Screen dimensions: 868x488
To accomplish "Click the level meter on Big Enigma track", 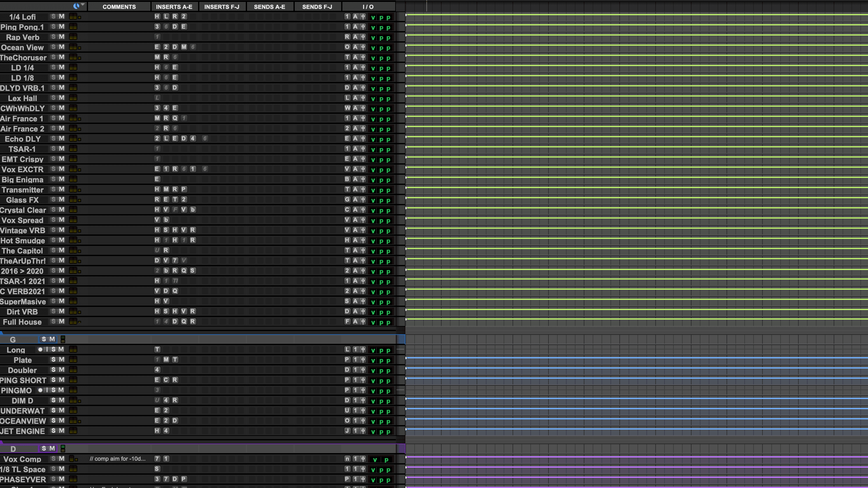I will click(x=73, y=179).
